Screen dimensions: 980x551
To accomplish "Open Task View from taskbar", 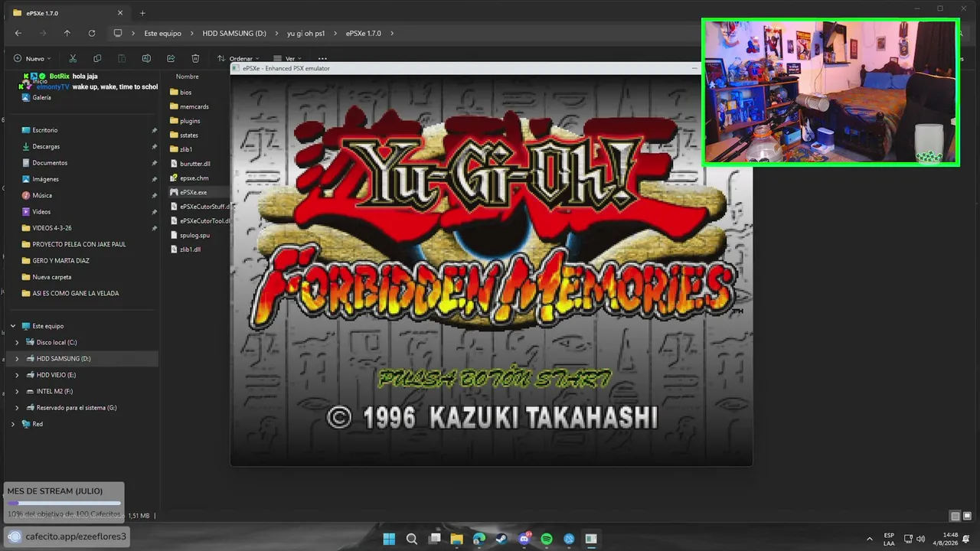I will point(435,539).
